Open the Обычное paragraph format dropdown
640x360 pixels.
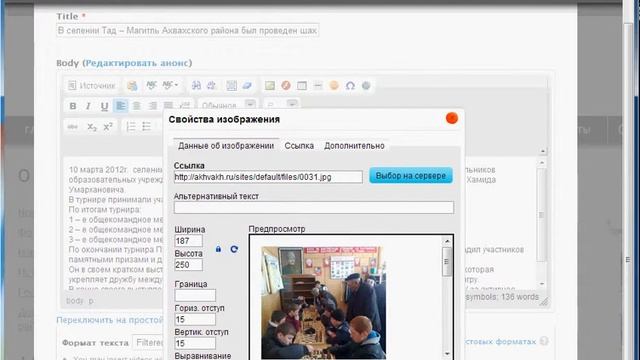coord(228,106)
